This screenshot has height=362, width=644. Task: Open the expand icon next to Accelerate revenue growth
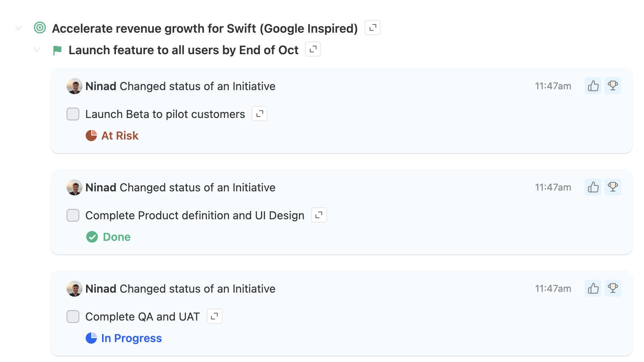373,28
